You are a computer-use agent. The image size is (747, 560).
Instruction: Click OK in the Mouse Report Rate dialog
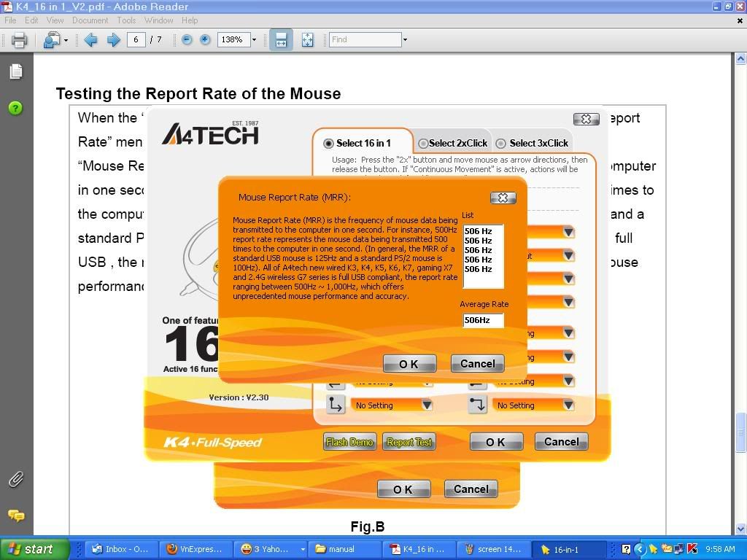409,364
